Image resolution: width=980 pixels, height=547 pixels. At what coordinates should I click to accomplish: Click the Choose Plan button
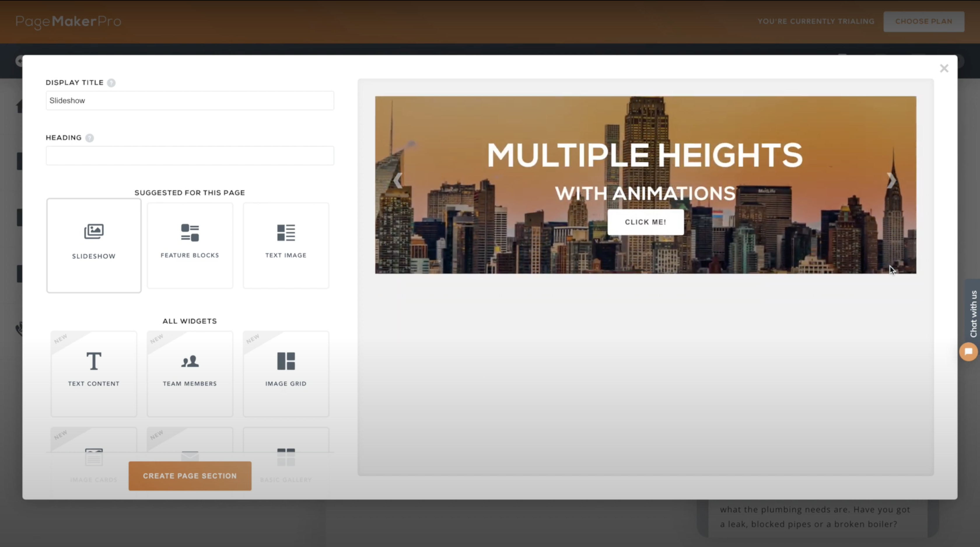coord(923,21)
